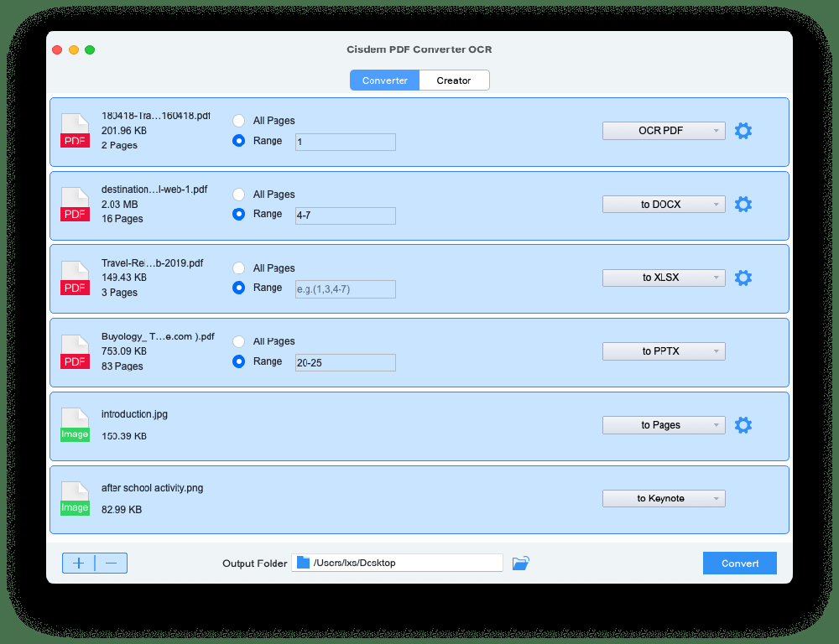839x644 pixels.
Task: Open the OCR PDF format dropdown
Action: tap(664, 131)
